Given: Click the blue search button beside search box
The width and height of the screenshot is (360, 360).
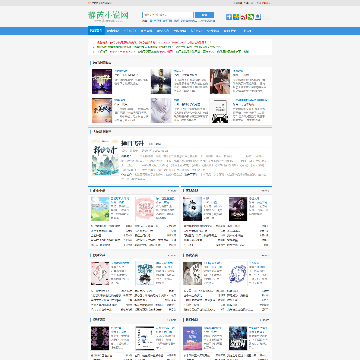Looking at the screenshot, I should tap(204, 15).
